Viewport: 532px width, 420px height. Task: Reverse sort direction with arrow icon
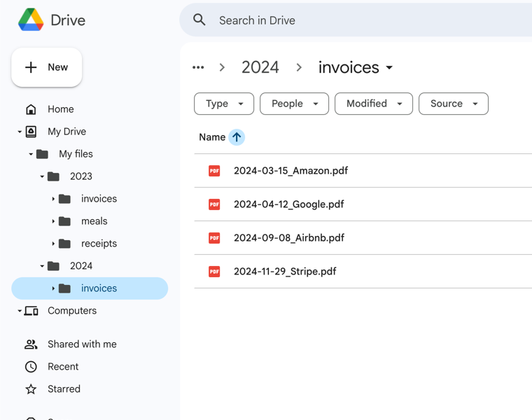[237, 137]
